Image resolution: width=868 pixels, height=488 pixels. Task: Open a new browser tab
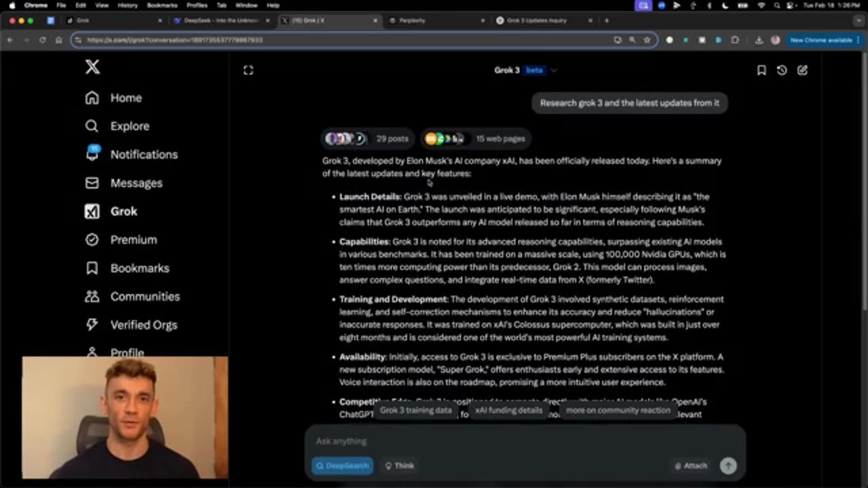pos(606,20)
